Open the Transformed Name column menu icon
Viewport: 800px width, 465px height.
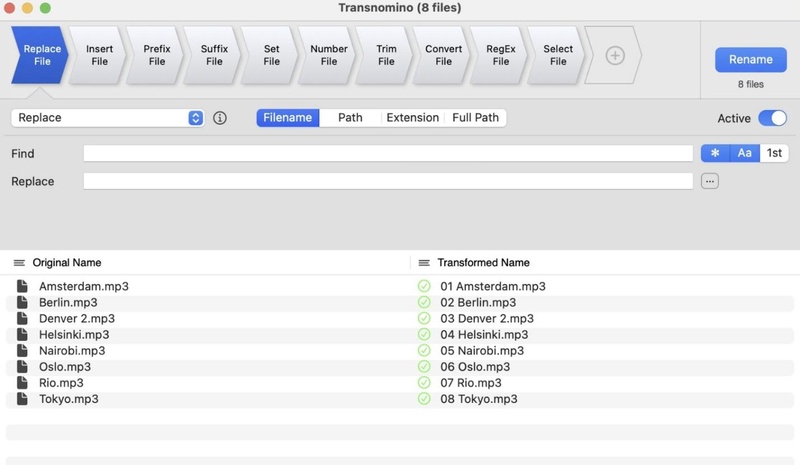pos(424,263)
